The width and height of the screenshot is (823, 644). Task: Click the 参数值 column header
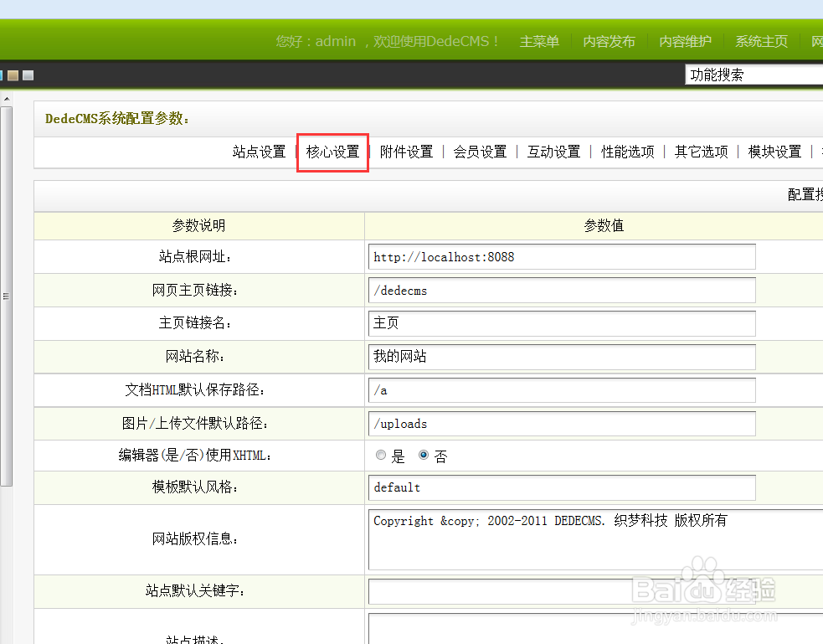pos(604,225)
